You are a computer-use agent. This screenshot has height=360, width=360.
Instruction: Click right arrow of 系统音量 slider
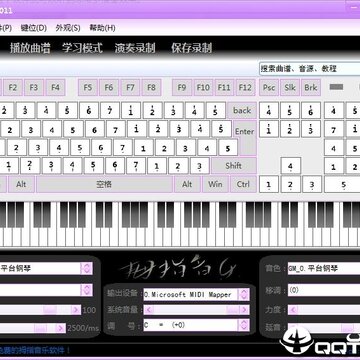tap(244, 310)
